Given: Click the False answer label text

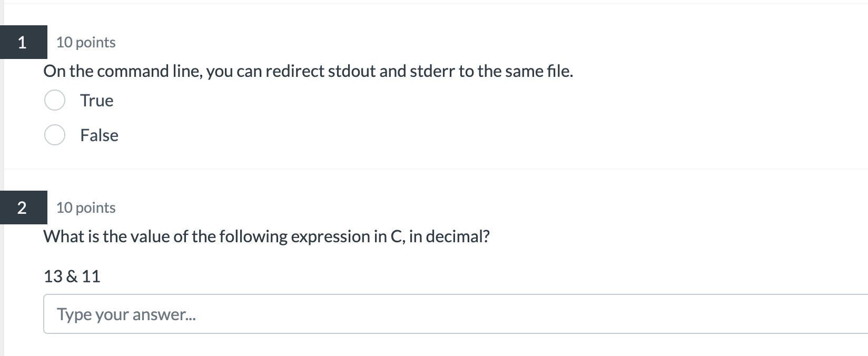Looking at the screenshot, I should [99, 135].
